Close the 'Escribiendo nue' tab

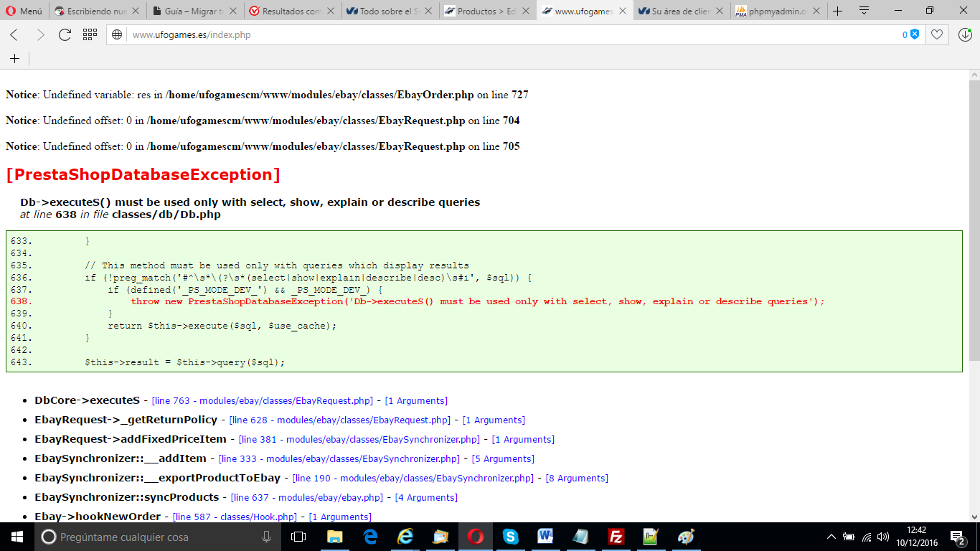point(136,11)
